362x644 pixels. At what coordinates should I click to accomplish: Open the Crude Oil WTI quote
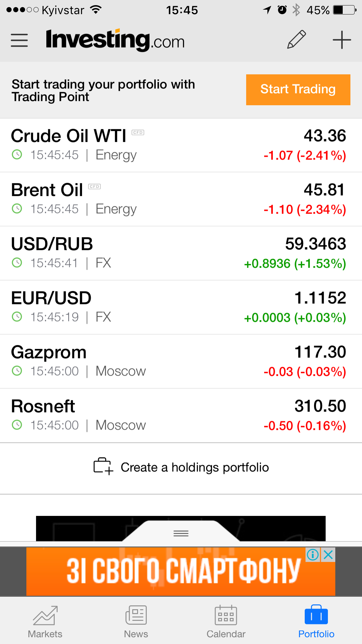coord(181,145)
